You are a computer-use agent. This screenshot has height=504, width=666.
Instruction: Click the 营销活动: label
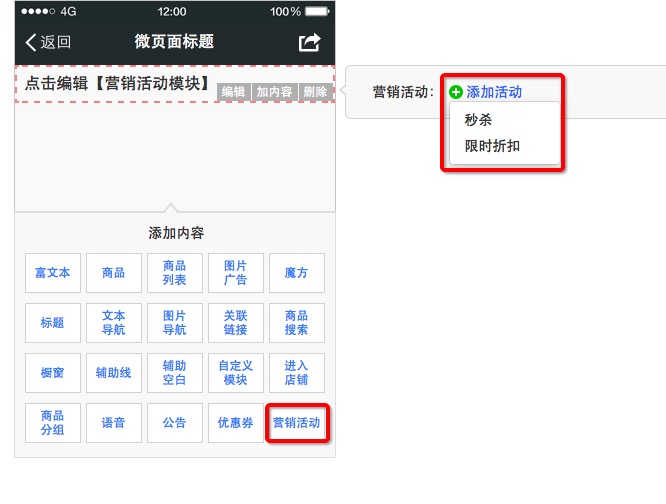[404, 92]
